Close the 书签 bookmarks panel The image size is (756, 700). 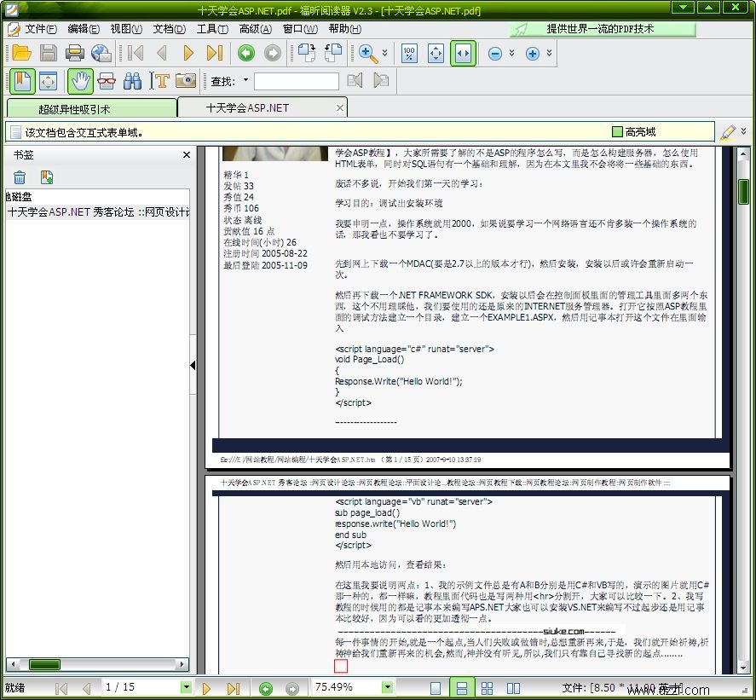pyautogui.click(x=187, y=155)
